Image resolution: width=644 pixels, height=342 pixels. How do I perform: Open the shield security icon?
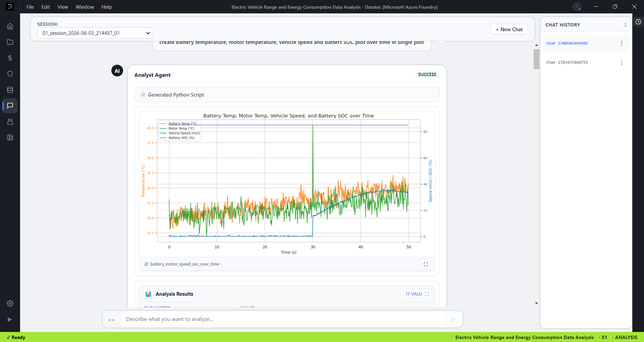coord(10,74)
